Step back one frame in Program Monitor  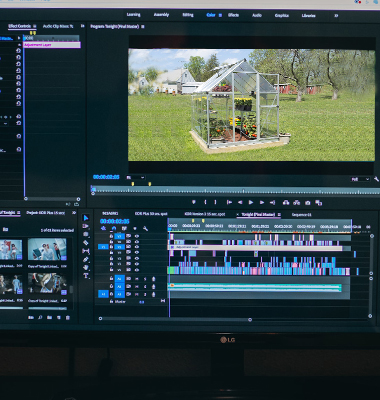[x=240, y=202]
